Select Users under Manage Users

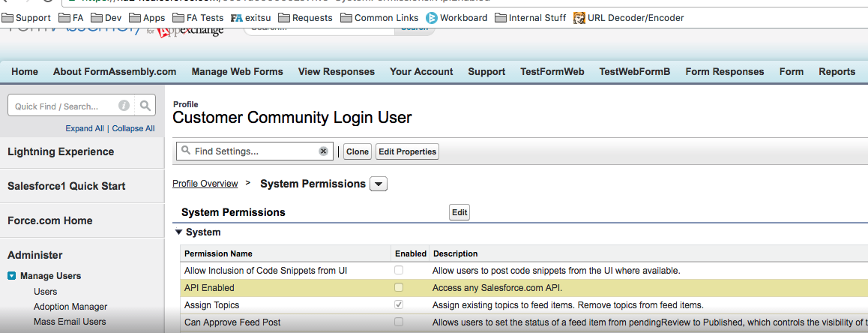(46, 292)
